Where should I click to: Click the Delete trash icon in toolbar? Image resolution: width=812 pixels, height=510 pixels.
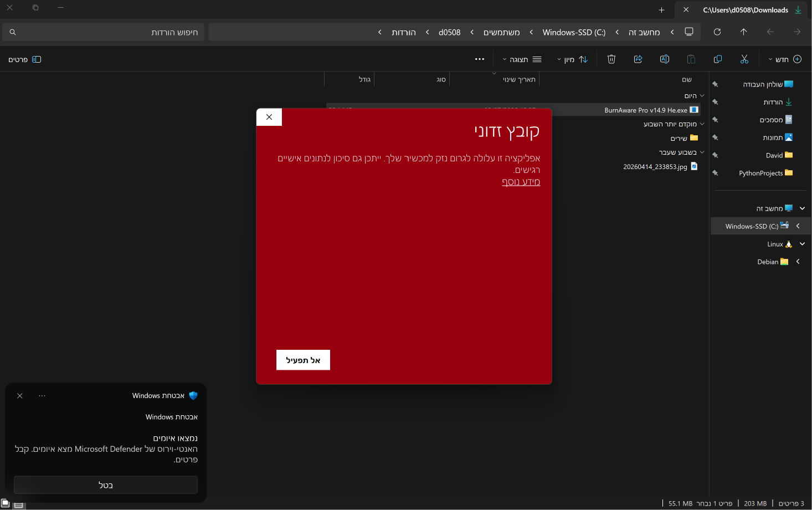point(611,59)
